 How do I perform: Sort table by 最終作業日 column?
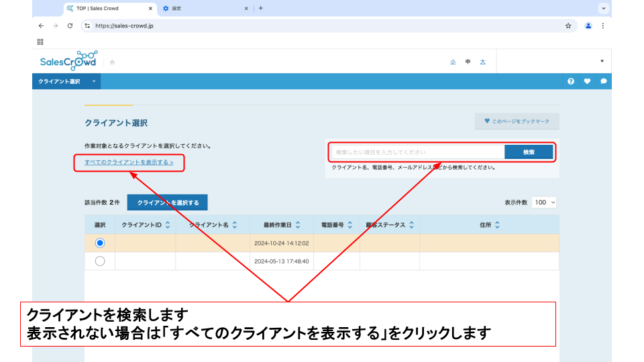pos(298,225)
